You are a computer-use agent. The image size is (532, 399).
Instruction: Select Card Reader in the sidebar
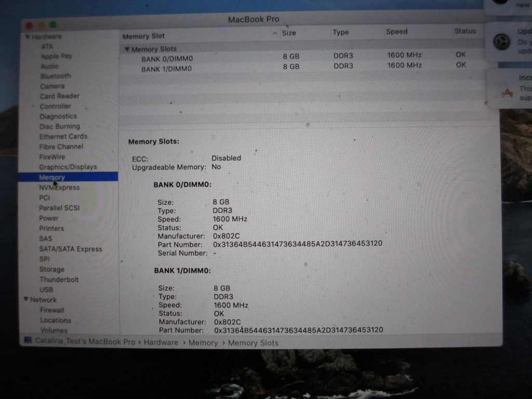(x=60, y=96)
